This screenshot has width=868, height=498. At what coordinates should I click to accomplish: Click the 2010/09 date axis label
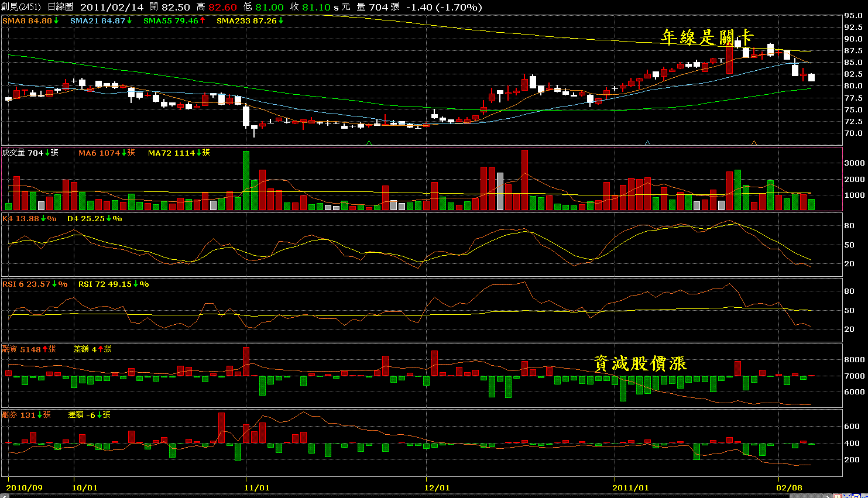pos(24,487)
